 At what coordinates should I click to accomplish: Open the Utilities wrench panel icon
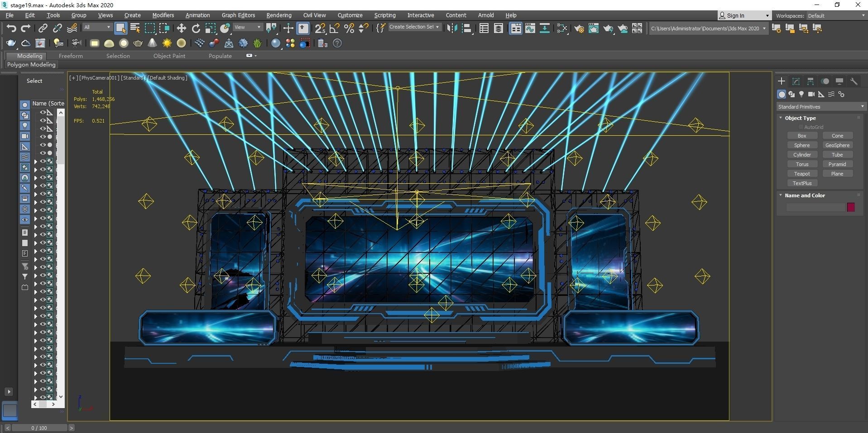pos(854,81)
